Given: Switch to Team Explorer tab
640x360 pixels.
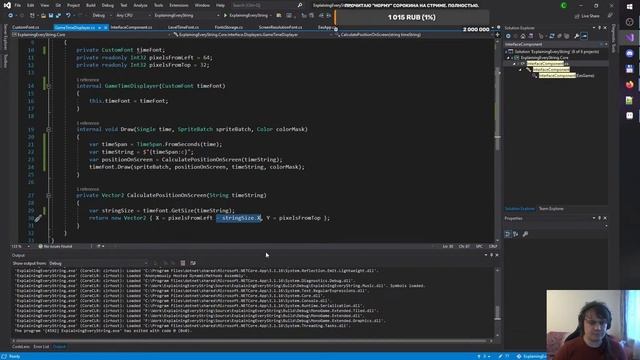Looking at the screenshot, I should coord(551,209).
